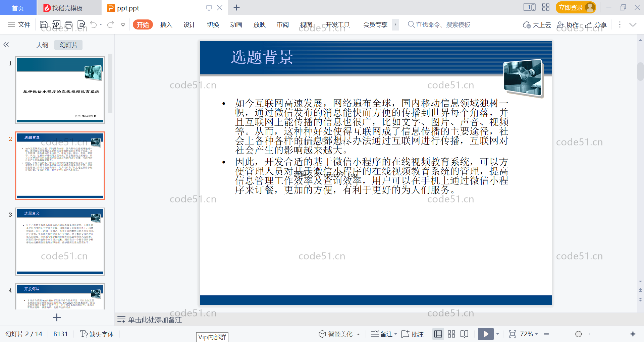Viewport: 644px width, 342px height.
Task: Select the 开始 ribbon tab
Action: pos(143,24)
